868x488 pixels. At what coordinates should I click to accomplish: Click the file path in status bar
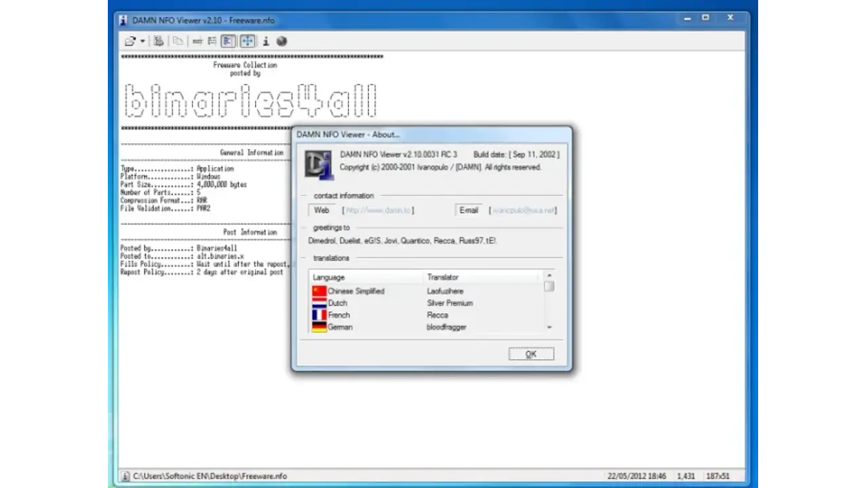210,476
